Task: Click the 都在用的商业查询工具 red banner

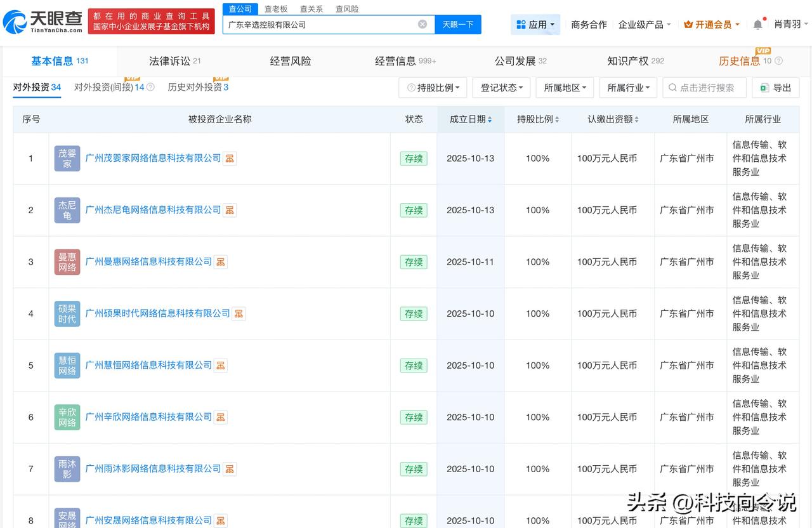Action: tap(151, 21)
